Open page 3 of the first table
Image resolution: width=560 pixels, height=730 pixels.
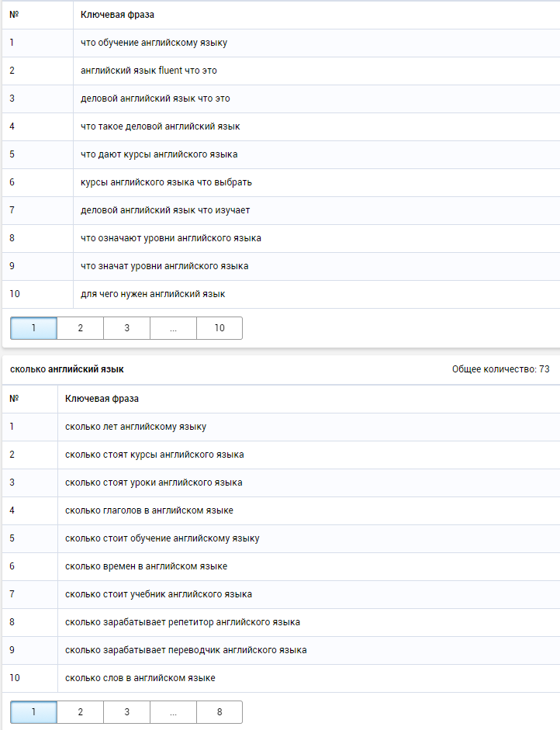[x=126, y=328]
